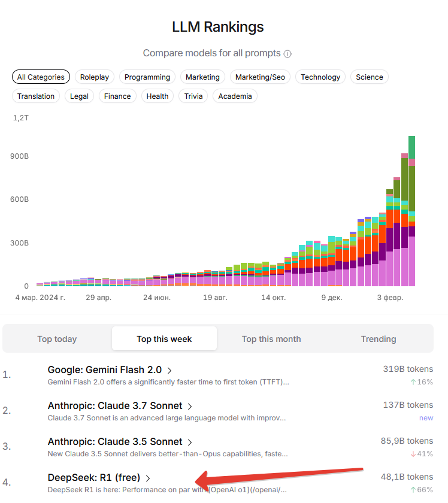Click the 319B tokens value

[x=408, y=369]
